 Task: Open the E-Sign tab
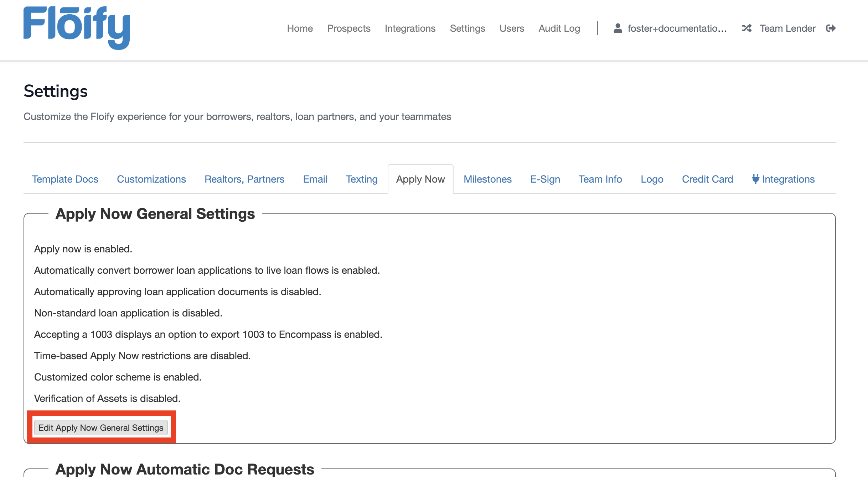(545, 179)
